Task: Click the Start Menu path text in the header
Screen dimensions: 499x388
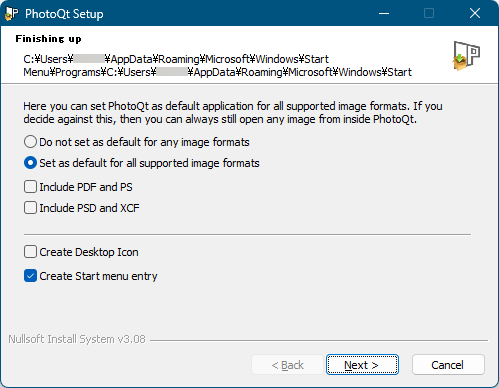Action: coord(217,66)
